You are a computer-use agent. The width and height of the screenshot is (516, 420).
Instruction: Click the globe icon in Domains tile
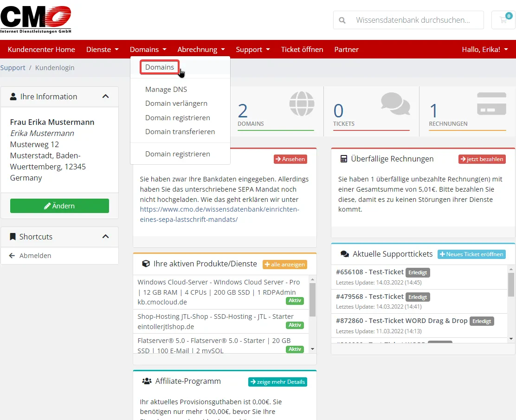point(302,103)
